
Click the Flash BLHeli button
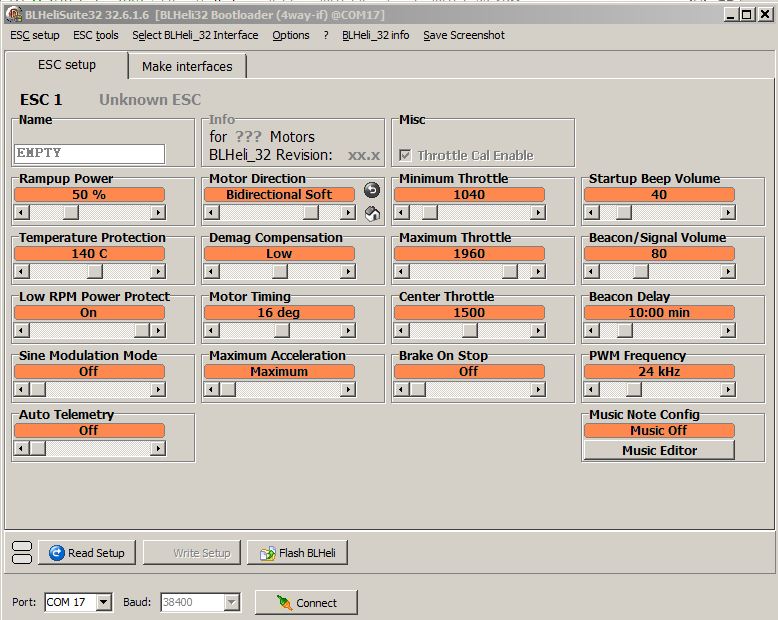(297, 553)
